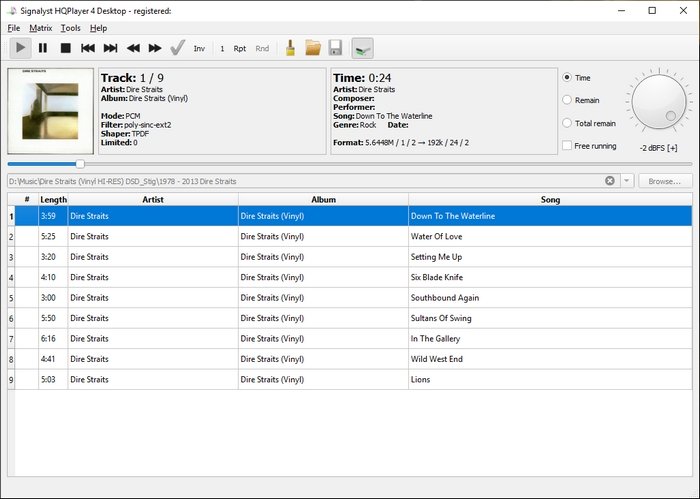Click the Browse... button

coord(664,181)
